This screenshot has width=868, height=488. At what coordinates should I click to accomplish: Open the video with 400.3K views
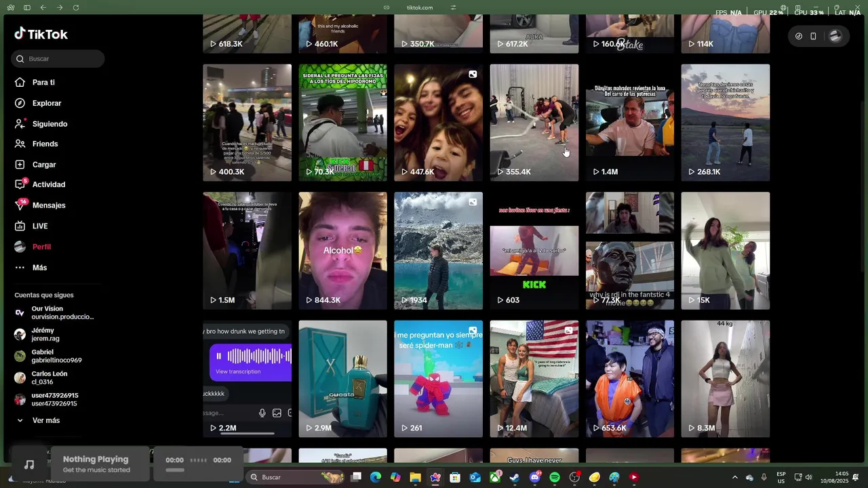[x=247, y=123]
